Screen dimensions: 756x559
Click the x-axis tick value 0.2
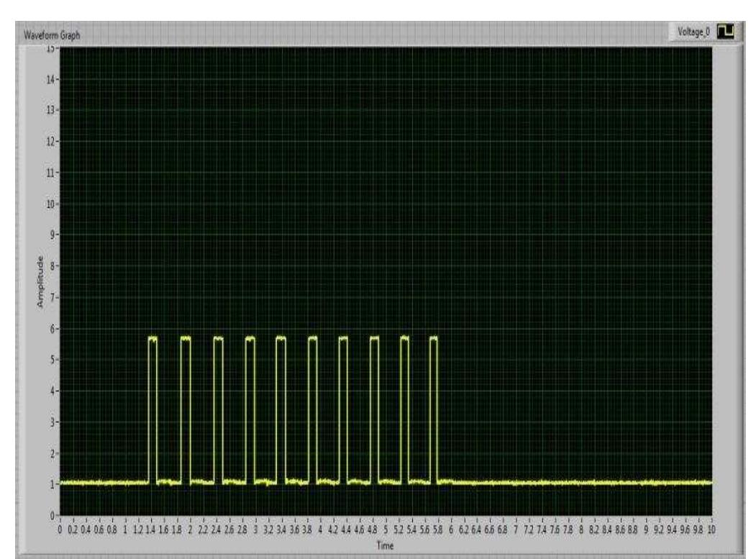(73, 530)
